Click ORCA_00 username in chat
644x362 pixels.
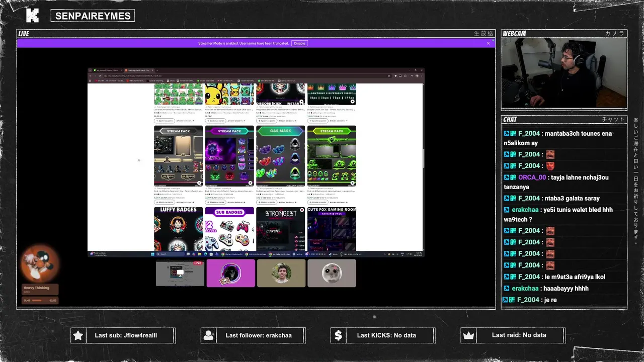pyautogui.click(x=532, y=177)
